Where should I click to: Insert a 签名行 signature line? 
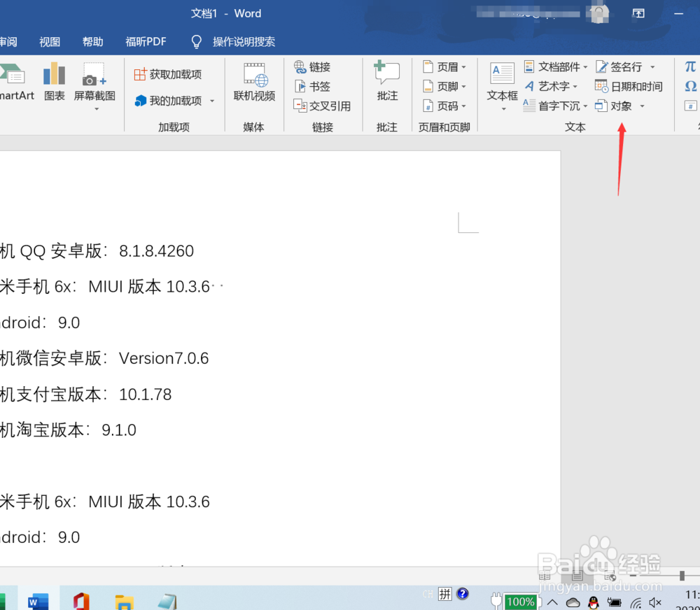click(x=619, y=67)
